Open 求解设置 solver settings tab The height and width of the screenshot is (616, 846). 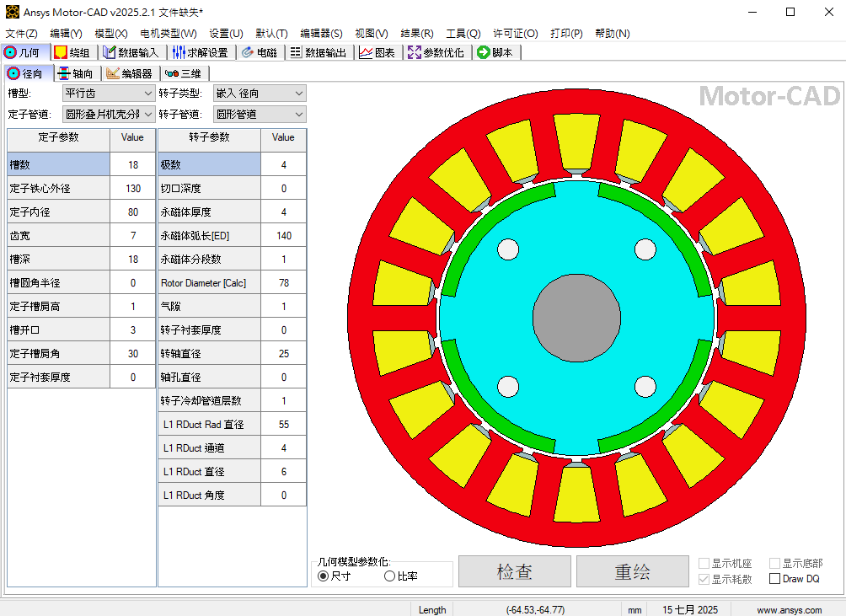[x=200, y=52]
